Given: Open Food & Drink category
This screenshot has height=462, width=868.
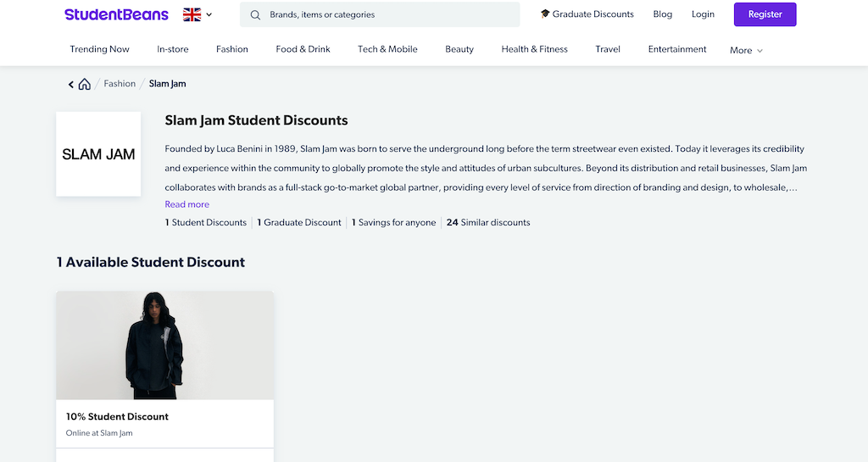Looking at the screenshot, I should (x=303, y=49).
